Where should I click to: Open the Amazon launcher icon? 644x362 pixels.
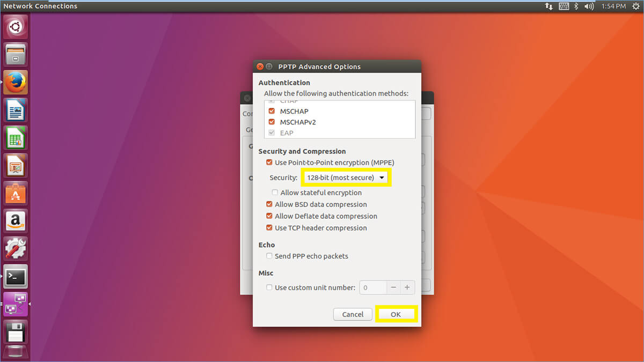click(16, 221)
